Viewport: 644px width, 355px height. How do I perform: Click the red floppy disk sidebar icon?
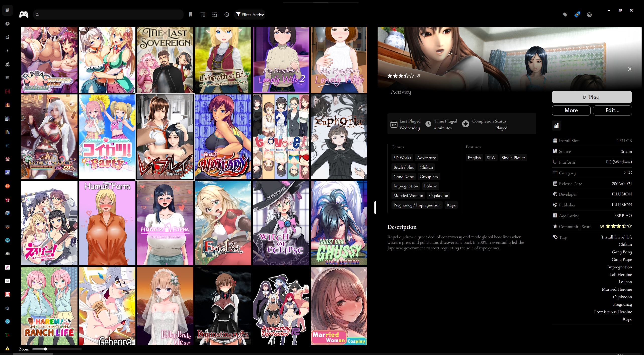coord(8,294)
